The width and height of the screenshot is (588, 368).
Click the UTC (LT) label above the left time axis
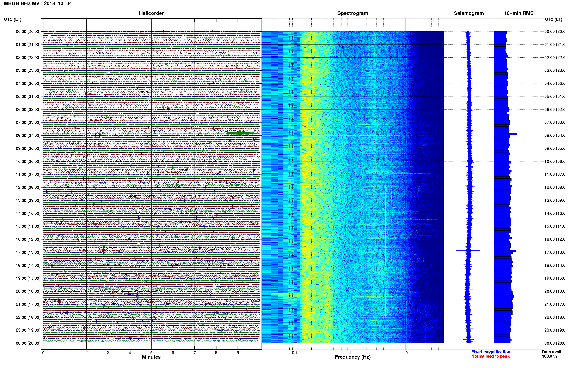(x=13, y=19)
